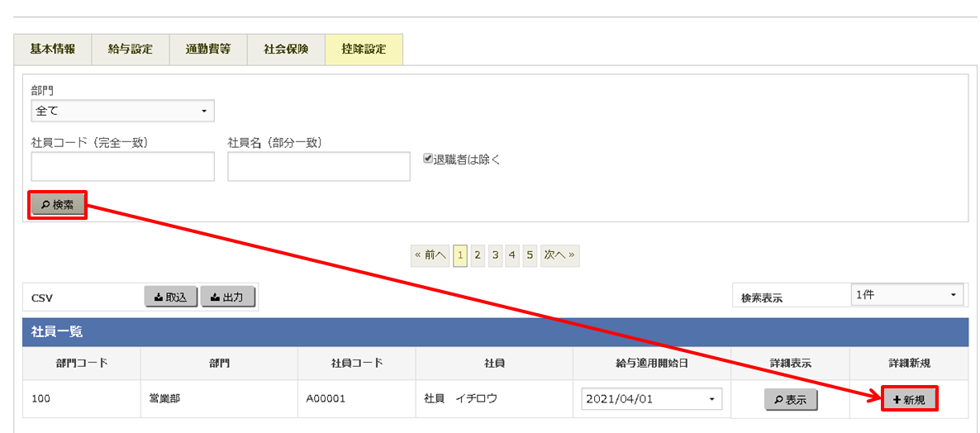Viewport: 980px width, 433px height.
Task: Jump to page 3 in pagination
Action: (495, 256)
